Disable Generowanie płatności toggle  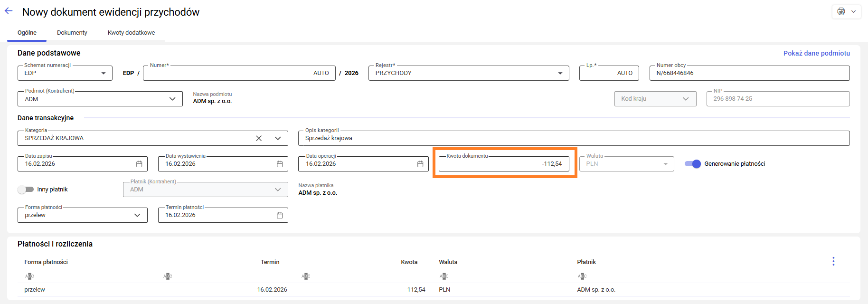point(692,164)
